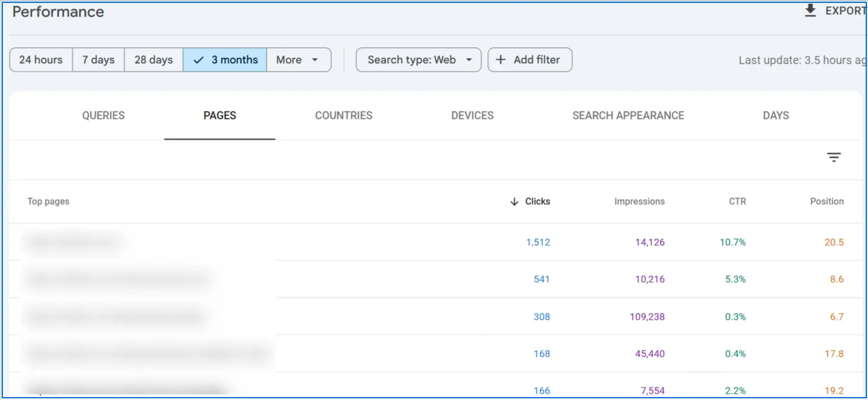Image resolution: width=868 pixels, height=400 pixels.
Task: Switch to the DEVICES tab
Action: (472, 116)
